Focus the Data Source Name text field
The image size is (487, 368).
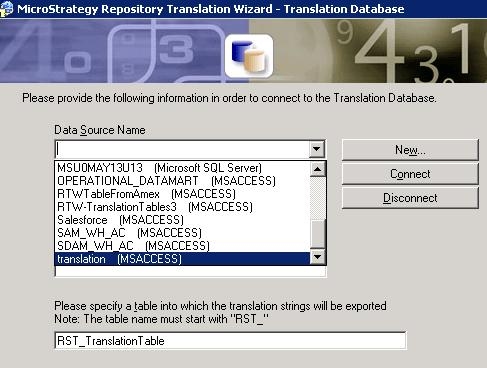click(x=182, y=149)
